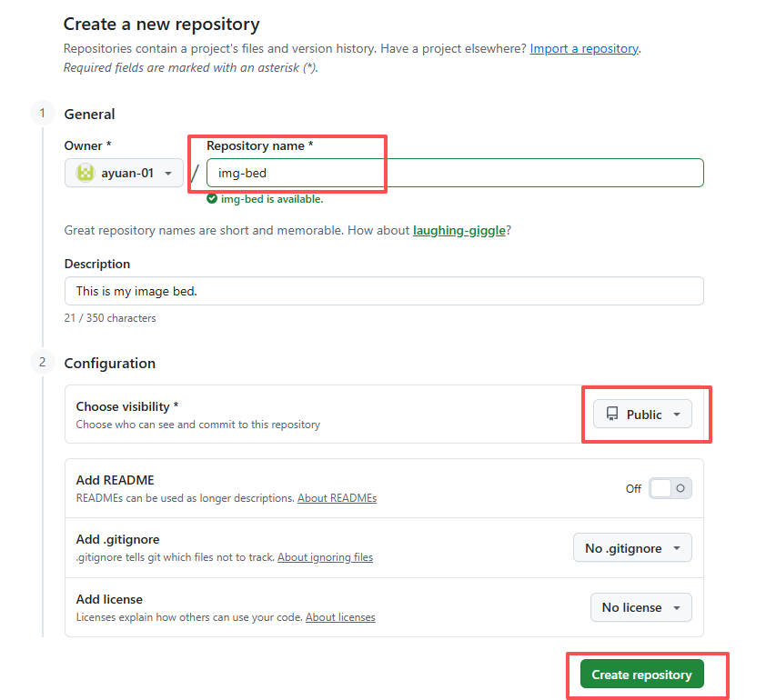
Task: Click the ayuan-01 owner avatar icon
Action: pyautogui.click(x=86, y=173)
